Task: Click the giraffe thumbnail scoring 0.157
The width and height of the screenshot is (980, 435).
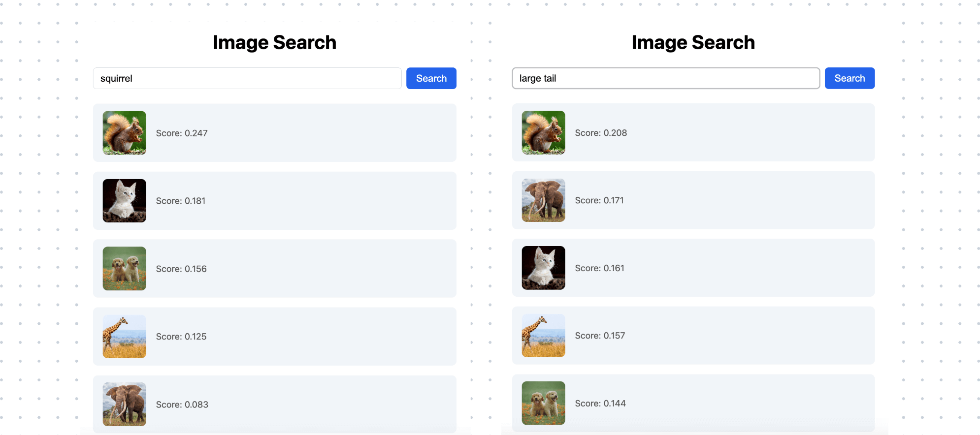Action: point(543,335)
